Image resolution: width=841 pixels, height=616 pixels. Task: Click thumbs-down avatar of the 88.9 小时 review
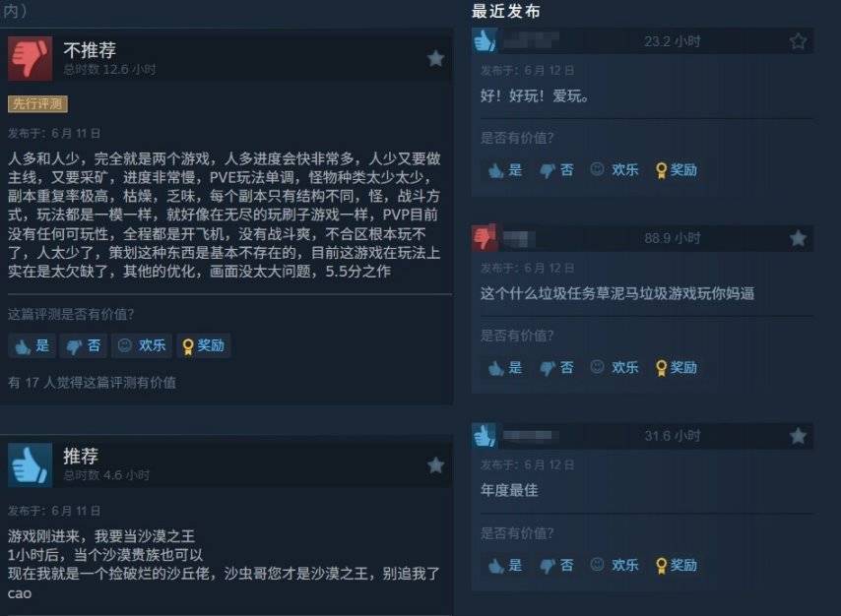tap(485, 238)
